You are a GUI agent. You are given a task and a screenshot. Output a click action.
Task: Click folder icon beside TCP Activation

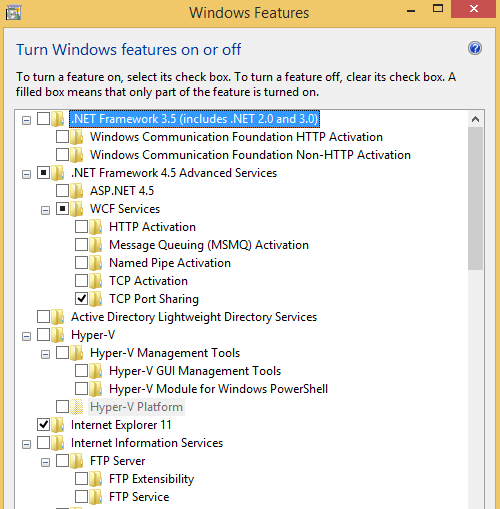pyautogui.click(x=96, y=281)
